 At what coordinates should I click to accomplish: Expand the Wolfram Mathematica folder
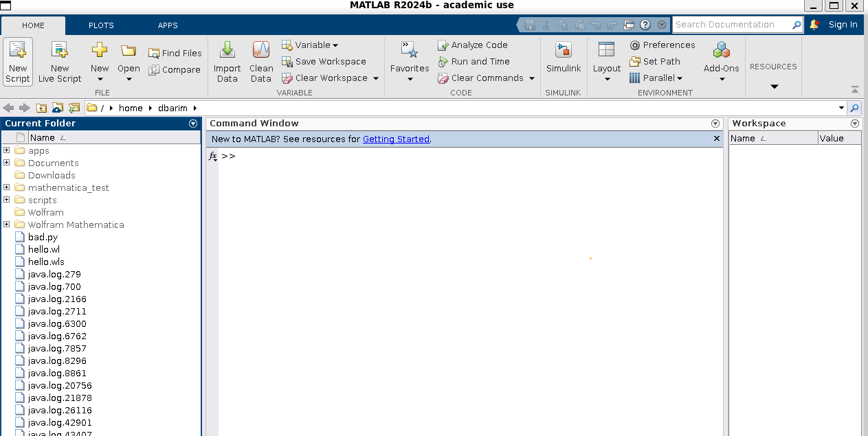tap(7, 225)
